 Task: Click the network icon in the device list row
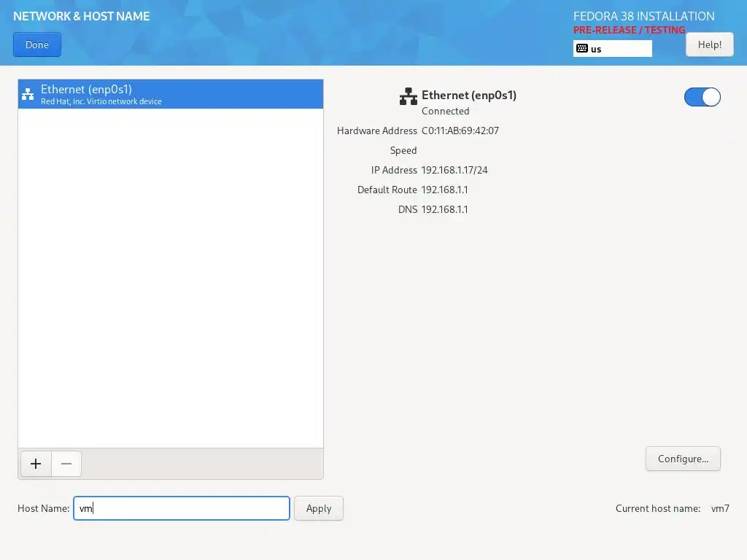(x=28, y=94)
